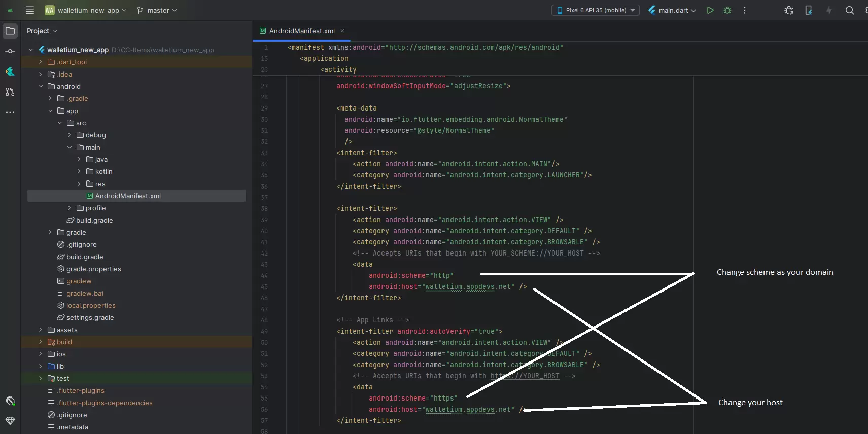Select walletium_new_app root project node
The height and width of the screenshot is (434, 868).
(78, 50)
